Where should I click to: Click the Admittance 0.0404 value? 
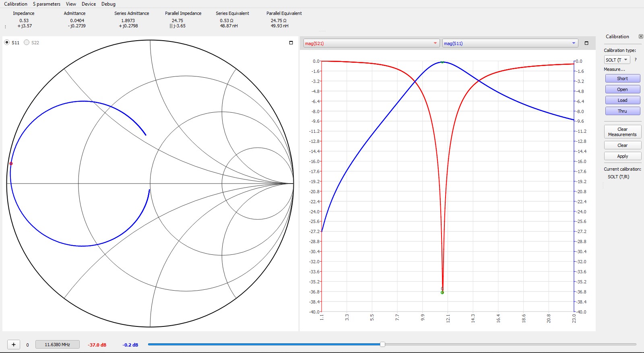pos(77,21)
